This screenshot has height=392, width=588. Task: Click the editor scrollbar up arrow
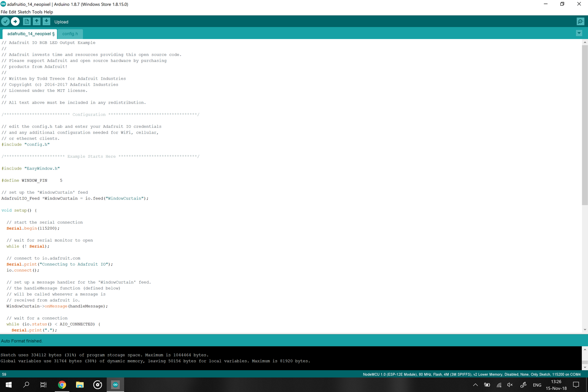585,42
